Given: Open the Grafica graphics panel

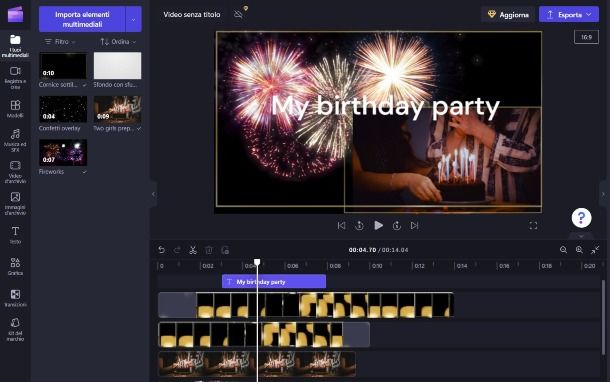Looking at the screenshot, I should (15, 266).
